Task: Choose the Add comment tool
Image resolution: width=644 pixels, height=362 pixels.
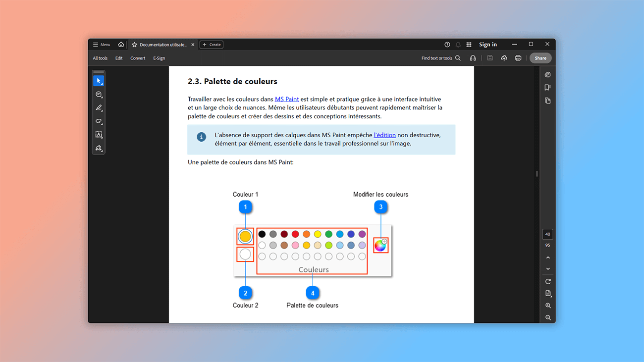Action: click(x=99, y=94)
